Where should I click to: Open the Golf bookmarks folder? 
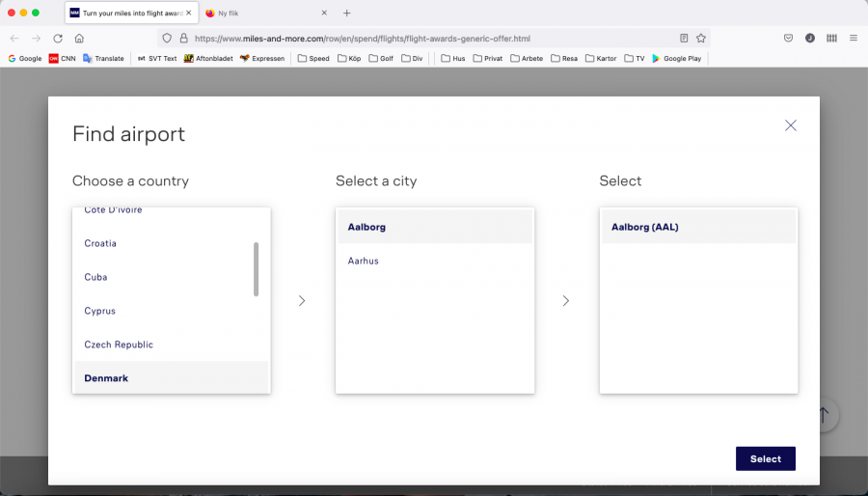(381, 58)
